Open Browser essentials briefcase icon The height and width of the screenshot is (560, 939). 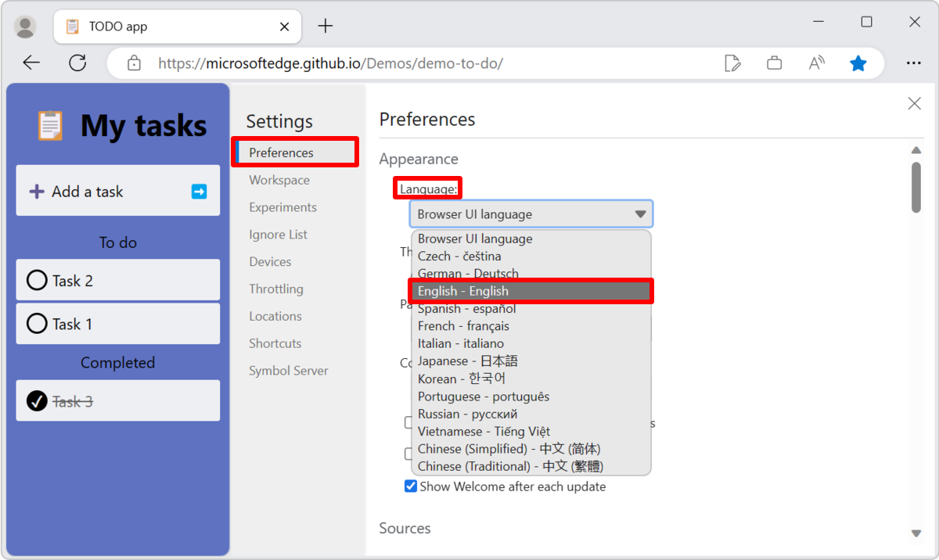point(775,63)
